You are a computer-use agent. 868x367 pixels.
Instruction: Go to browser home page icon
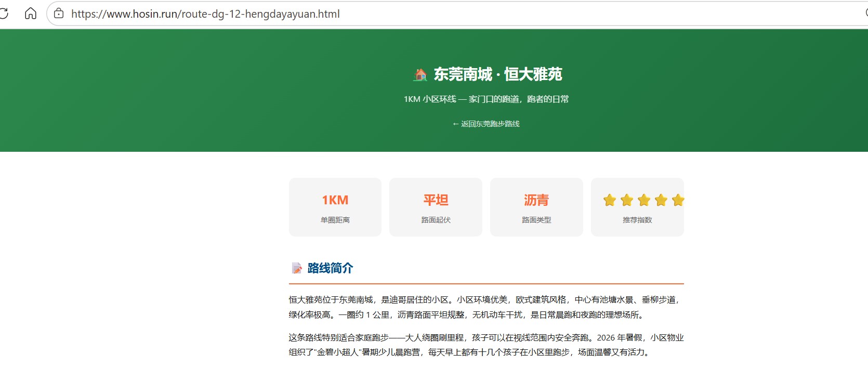pos(31,14)
